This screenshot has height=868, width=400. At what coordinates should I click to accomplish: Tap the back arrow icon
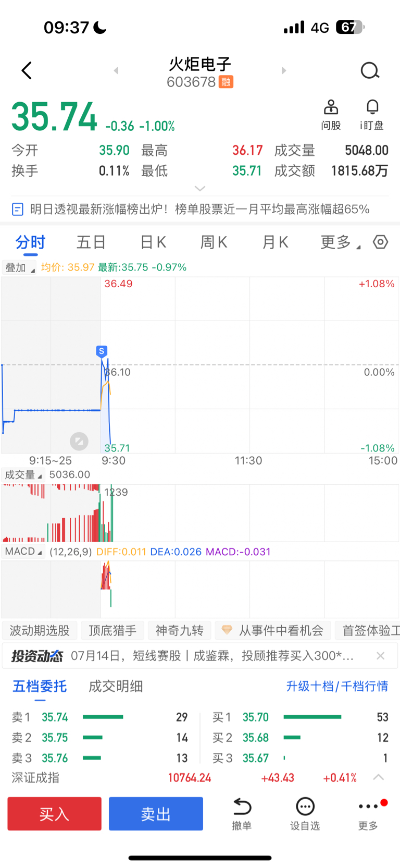click(x=27, y=70)
